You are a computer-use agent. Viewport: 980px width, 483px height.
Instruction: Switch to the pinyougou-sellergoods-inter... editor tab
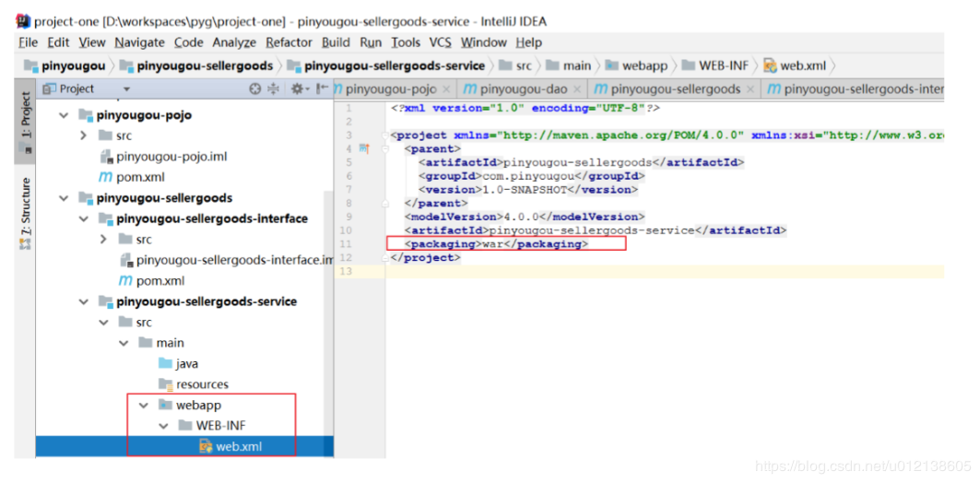(853, 89)
